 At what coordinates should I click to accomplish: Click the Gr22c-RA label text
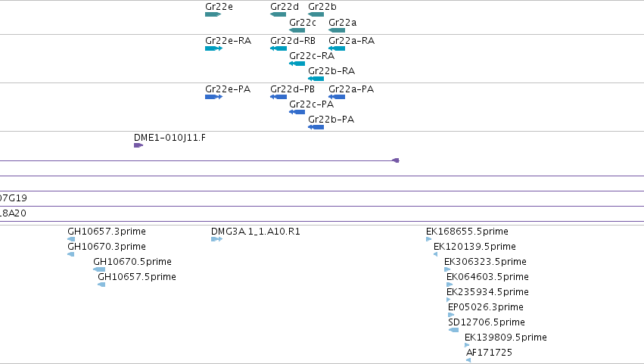coord(312,56)
